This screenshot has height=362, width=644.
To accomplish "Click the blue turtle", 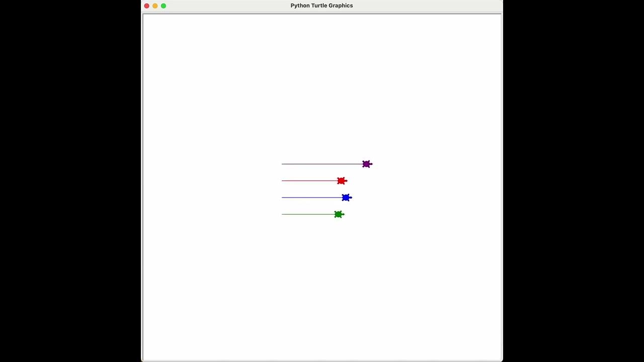I will point(346,198).
